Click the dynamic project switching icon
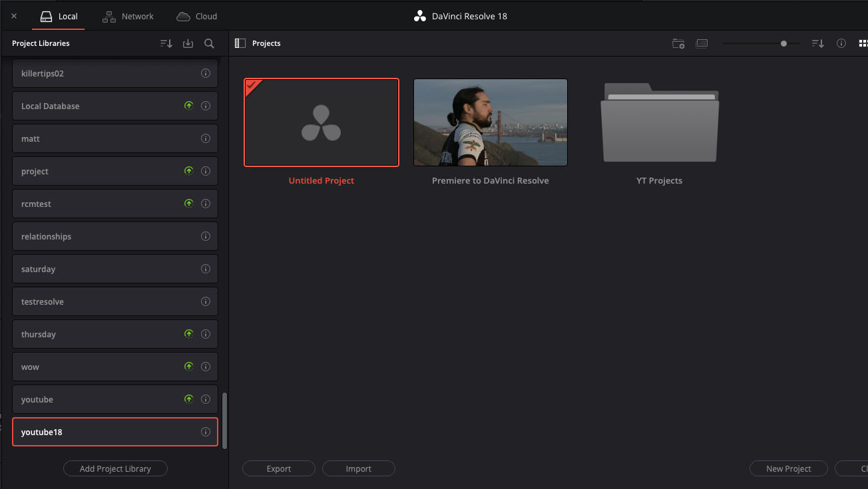Screen dimensions: 868x489 702,43
